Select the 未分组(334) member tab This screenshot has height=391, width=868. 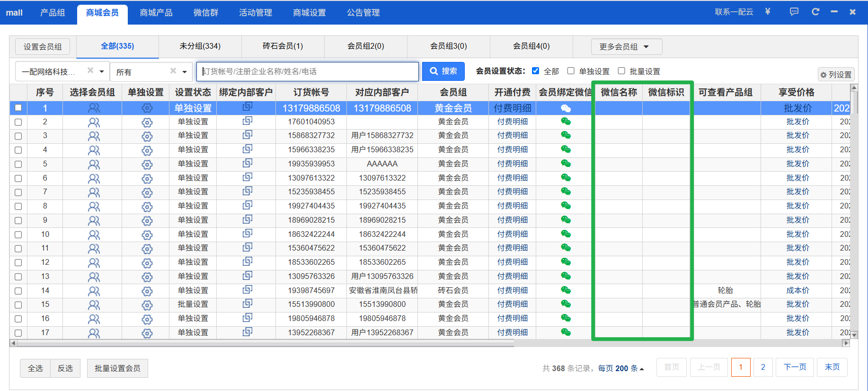(200, 46)
